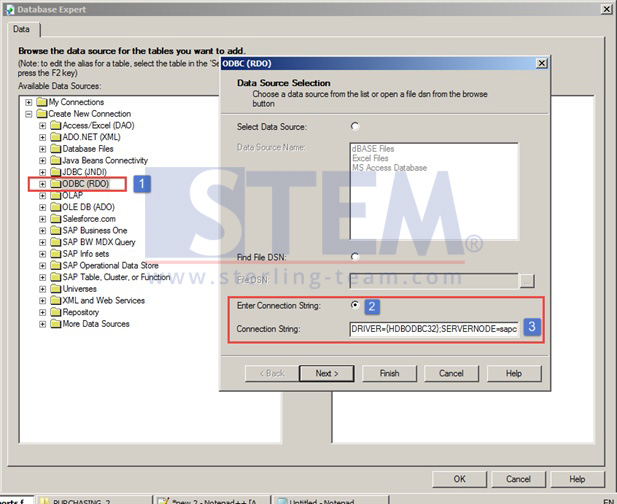617x504 pixels.
Task: Expand the OLE DB (ADO) node
Action: pos(42,207)
